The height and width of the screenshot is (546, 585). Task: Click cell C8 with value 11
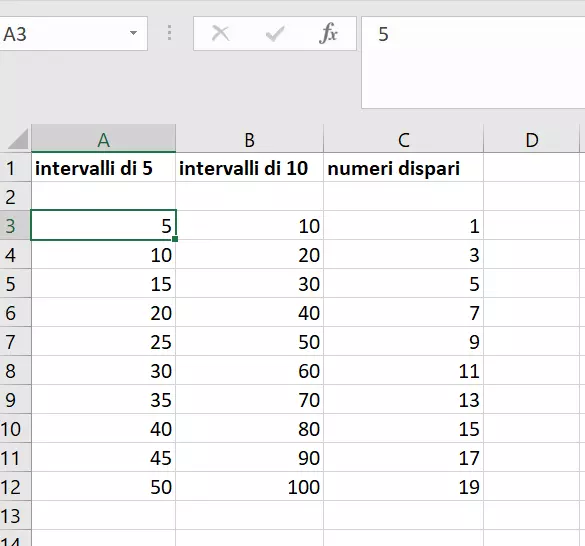pos(403,371)
